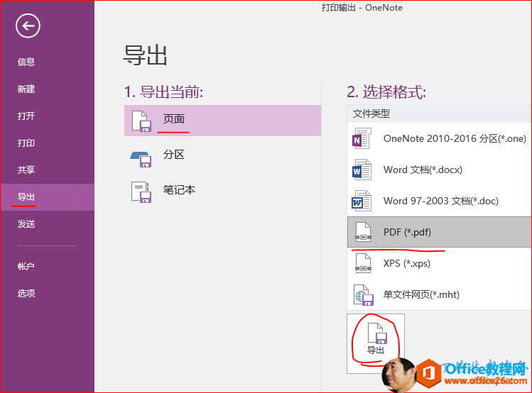Pick the single file web page icon
The height and width of the screenshot is (393, 532).
tap(362, 294)
